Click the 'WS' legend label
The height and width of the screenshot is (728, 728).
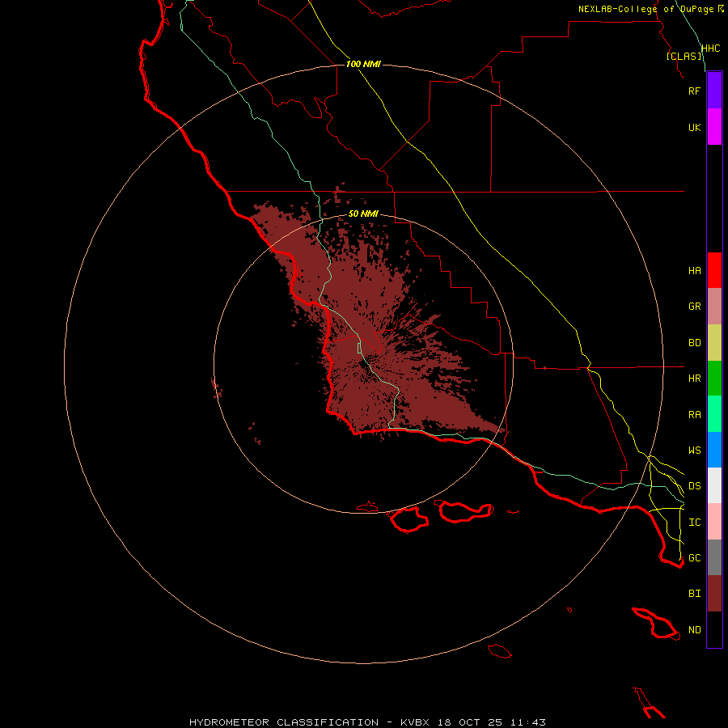[694, 451]
